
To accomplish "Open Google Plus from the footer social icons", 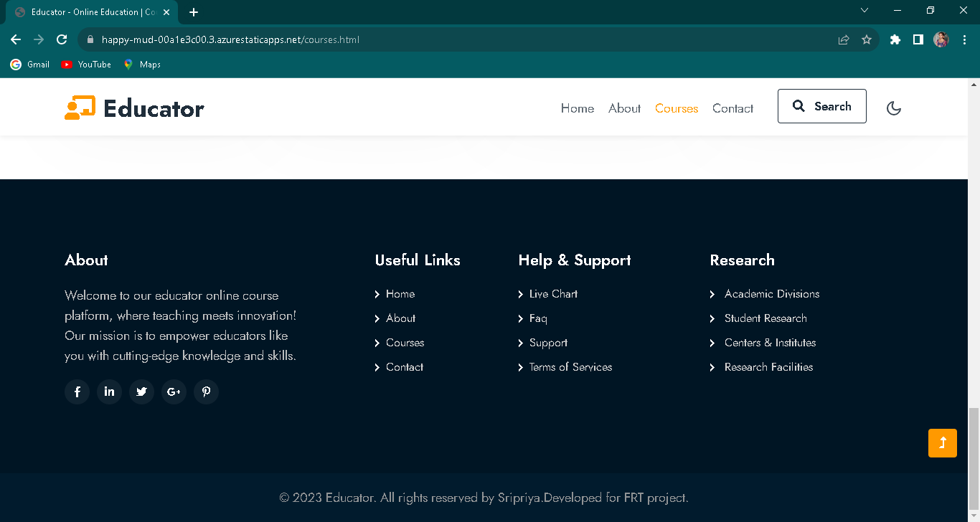I will coord(174,391).
